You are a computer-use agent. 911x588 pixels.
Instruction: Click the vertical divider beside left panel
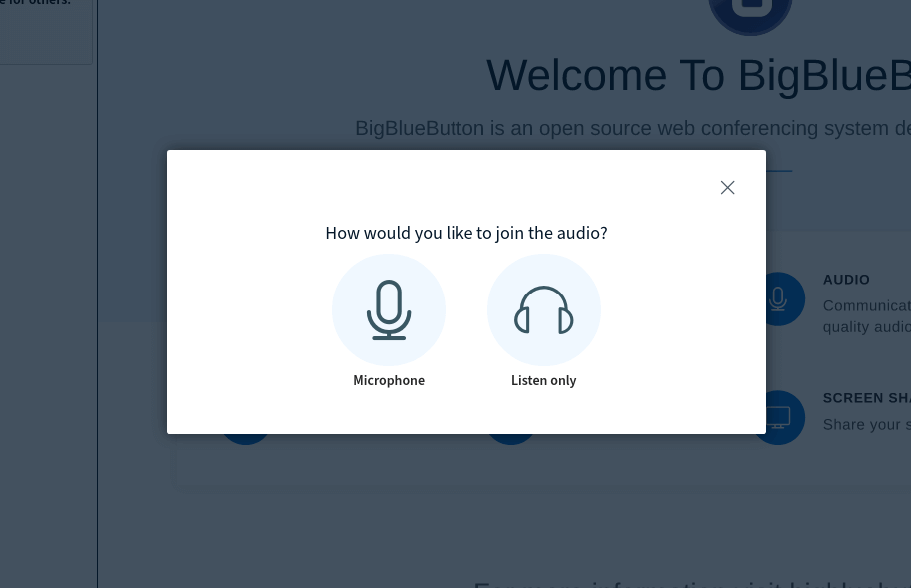click(97, 299)
